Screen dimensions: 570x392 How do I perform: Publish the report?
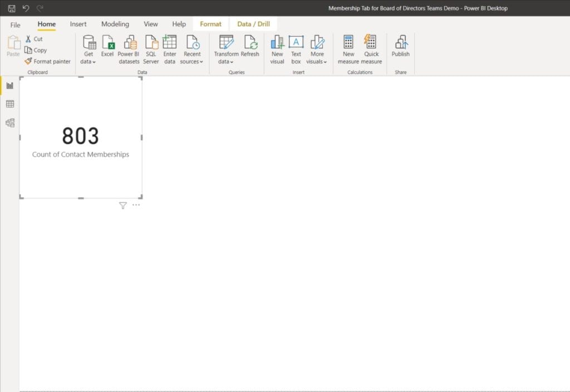pos(401,46)
